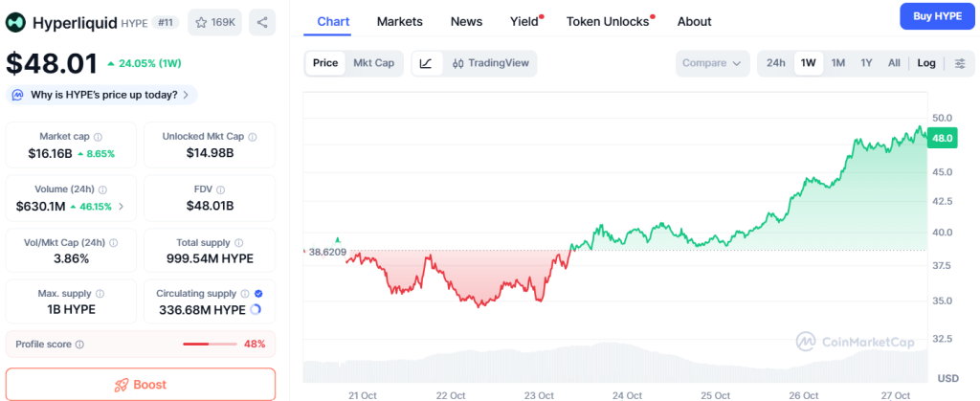The height and width of the screenshot is (401, 980).
Task: Click the Buy HYPE button
Action: pos(937,17)
